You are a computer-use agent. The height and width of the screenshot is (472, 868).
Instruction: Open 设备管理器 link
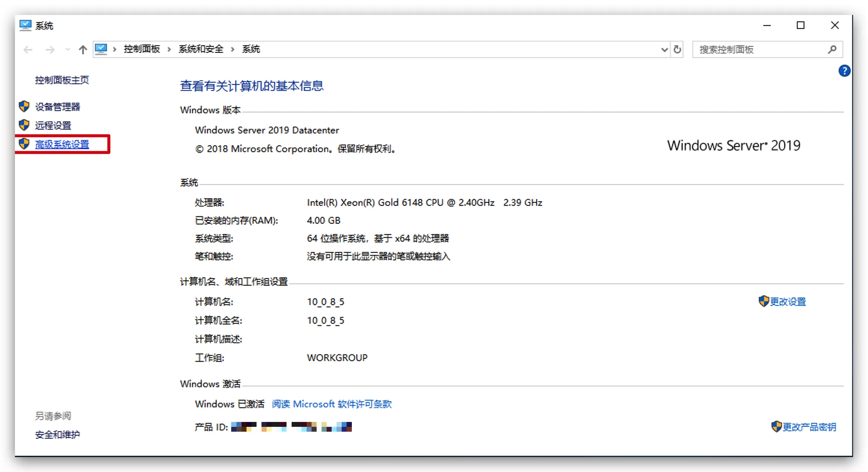click(x=58, y=107)
